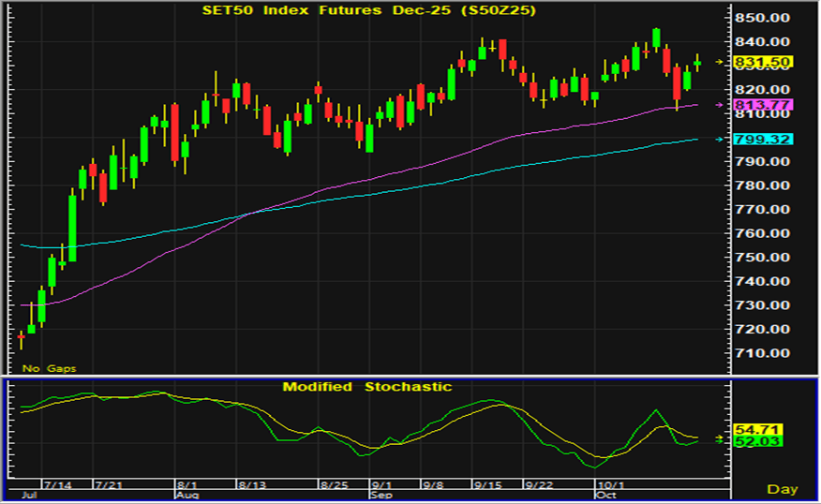Image resolution: width=821 pixels, height=504 pixels.
Task: Click the 8/13 date on the time axis
Action: click(252, 484)
